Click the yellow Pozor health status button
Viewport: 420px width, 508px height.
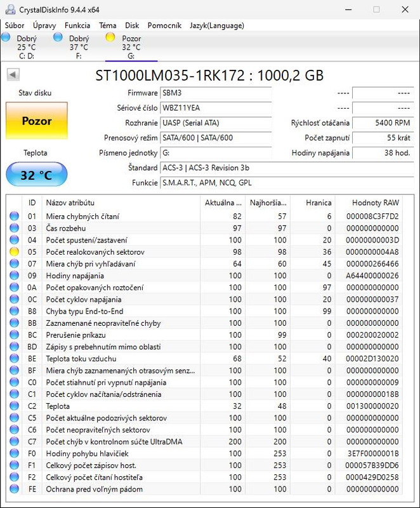coord(37,121)
